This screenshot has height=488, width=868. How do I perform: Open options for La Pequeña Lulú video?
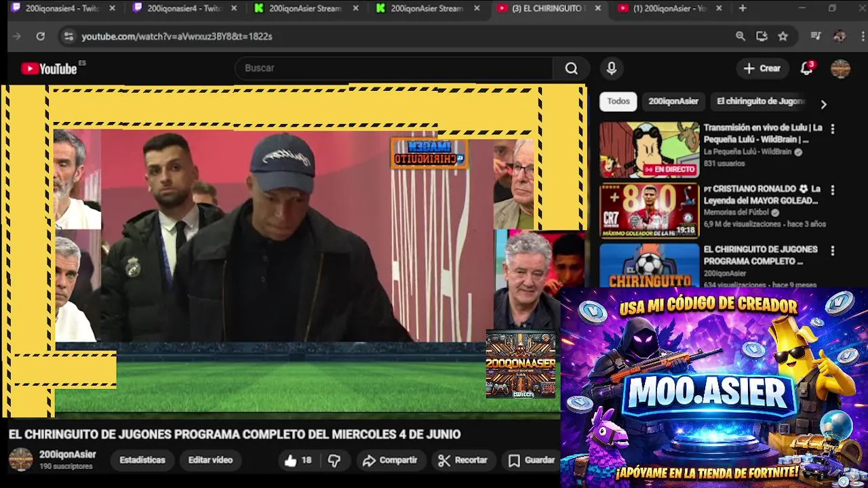[x=833, y=129]
